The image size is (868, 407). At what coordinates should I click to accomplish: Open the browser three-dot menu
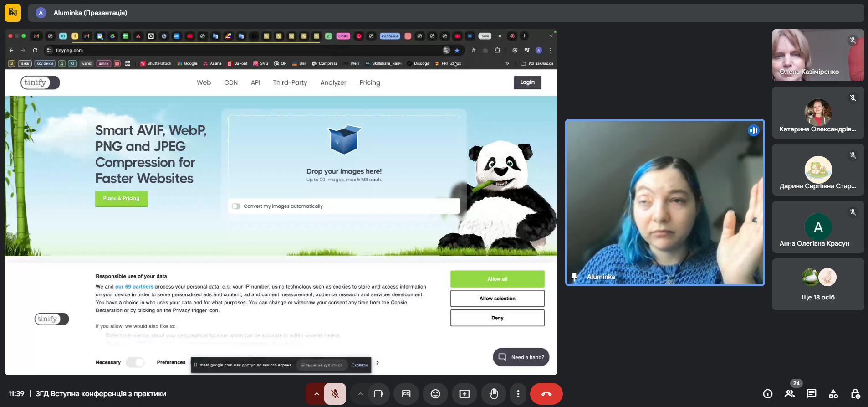[x=551, y=50]
